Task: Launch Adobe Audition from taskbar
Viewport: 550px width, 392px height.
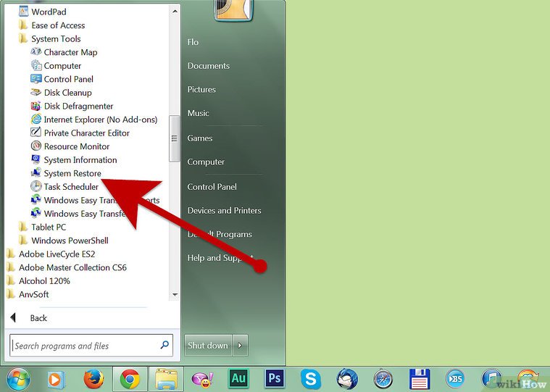Action: (x=238, y=378)
